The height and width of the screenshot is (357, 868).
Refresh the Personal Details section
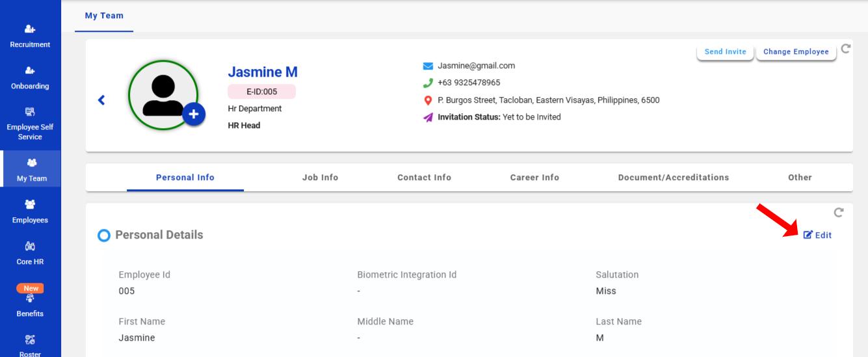(x=839, y=213)
